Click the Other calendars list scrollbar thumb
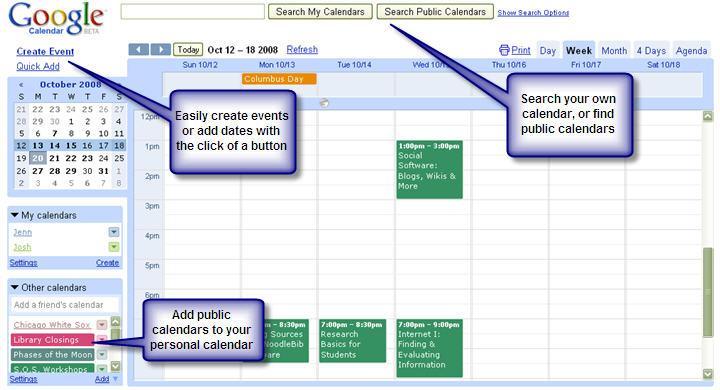This screenshot has height=390, width=720. click(x=115, y=335)
